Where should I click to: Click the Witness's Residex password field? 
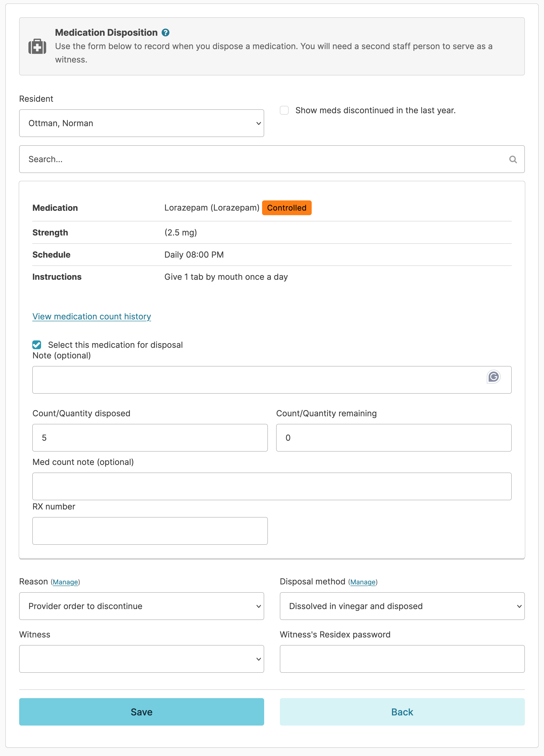[x=402, y=659]
